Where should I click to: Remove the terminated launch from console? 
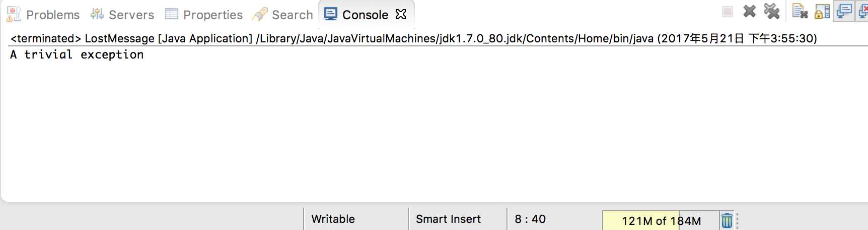click(750, 11)
